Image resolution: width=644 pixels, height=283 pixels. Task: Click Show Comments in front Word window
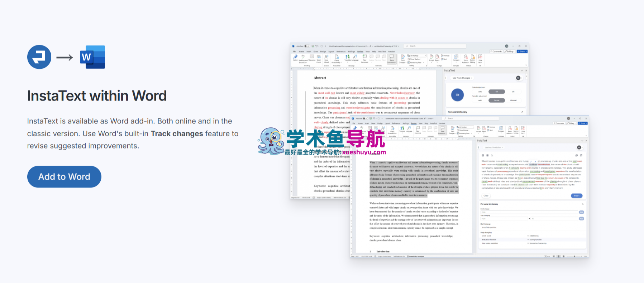443,130
